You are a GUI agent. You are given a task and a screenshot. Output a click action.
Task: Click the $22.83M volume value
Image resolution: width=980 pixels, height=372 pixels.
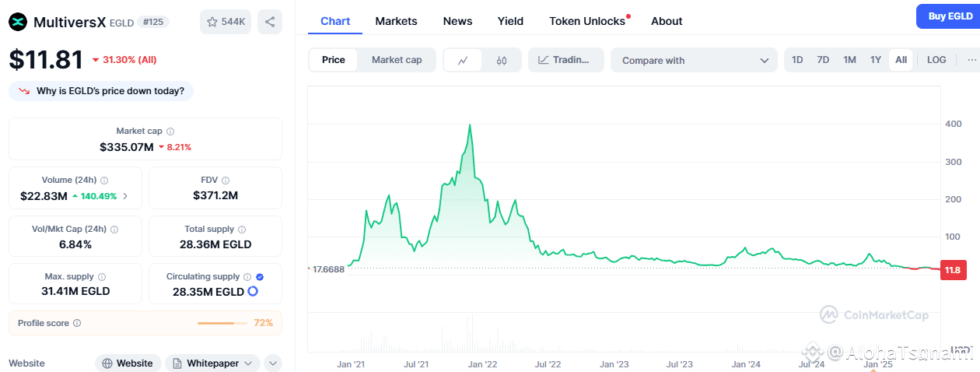coord(44,196)
